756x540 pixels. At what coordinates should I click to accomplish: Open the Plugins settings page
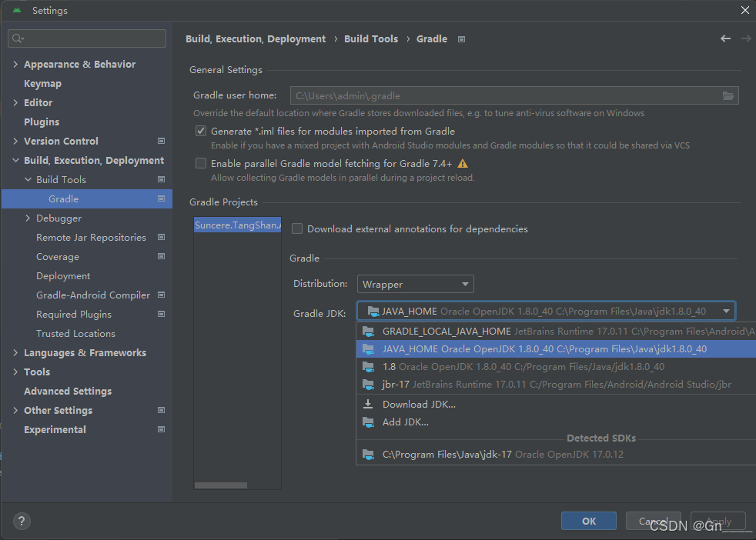(x=42, y=122)
